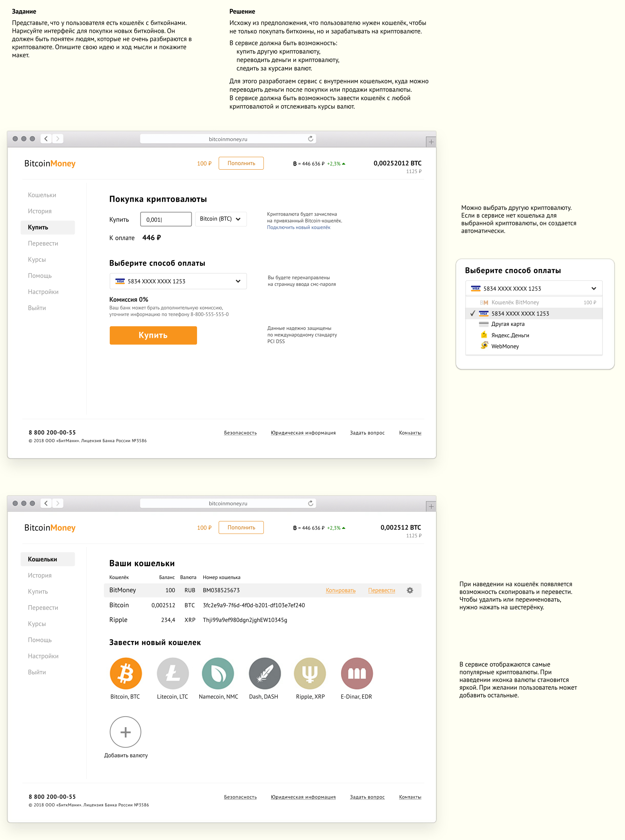This screenshot has height=840, width=625.
Task: Choose WebMoney payment option in list
Action: point(505,346)
